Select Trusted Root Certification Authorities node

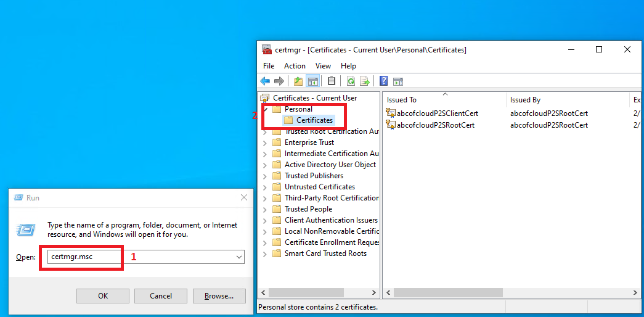pyautogui.click(x=332, y=131)
